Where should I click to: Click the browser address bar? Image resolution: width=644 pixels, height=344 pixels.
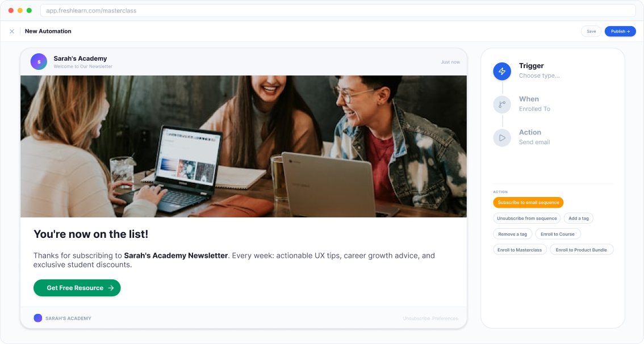click(337, 11)
